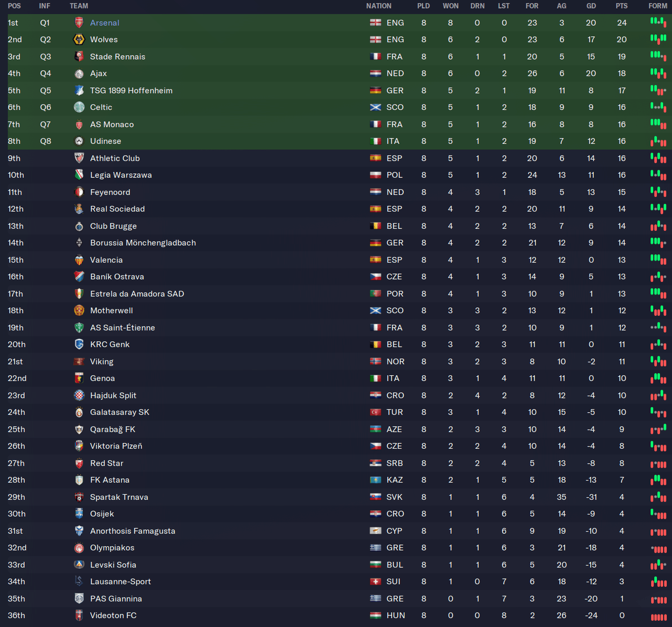Click the NATION column header
This screenshot has height=627, width=672.
point(379,6)
